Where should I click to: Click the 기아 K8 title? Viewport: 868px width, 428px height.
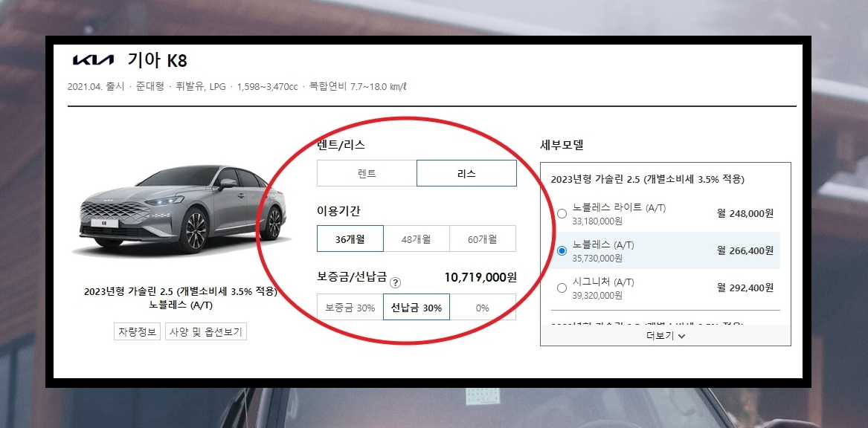157,60
